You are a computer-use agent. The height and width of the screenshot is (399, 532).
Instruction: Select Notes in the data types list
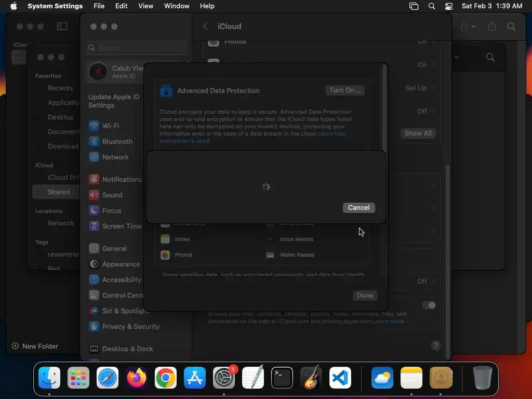pyautogui.click(x=176, y=239)
